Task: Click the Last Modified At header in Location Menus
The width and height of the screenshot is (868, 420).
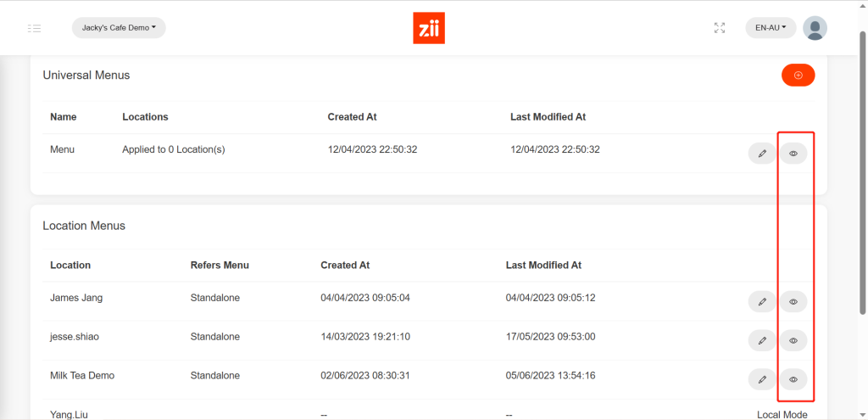Action: click(543, 266)
